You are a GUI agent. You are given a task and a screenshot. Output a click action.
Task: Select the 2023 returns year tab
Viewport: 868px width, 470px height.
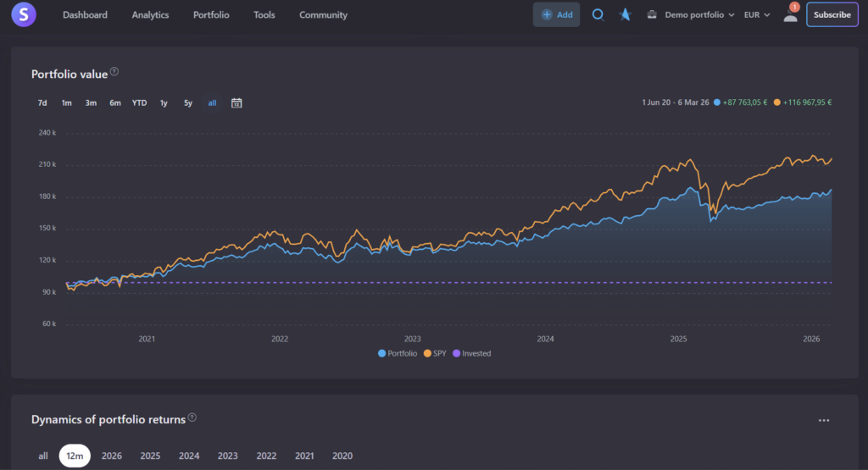(x=227, y=456)
